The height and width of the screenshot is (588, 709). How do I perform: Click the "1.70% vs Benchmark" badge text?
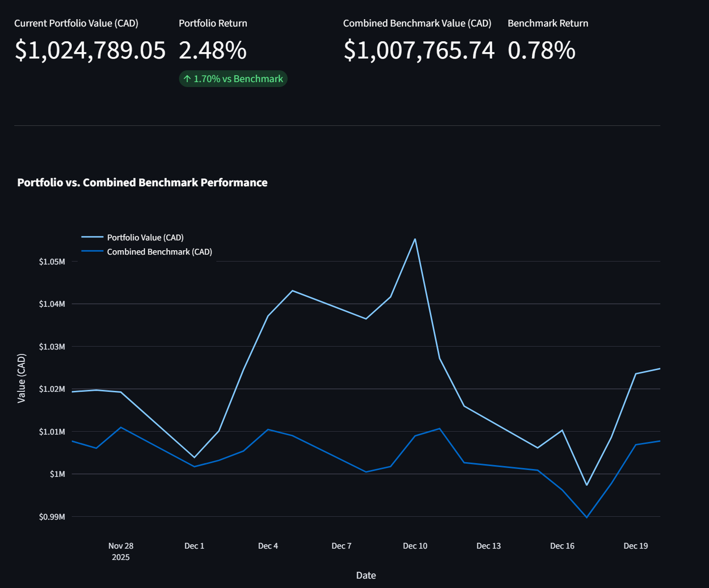(x=238, y=79)
